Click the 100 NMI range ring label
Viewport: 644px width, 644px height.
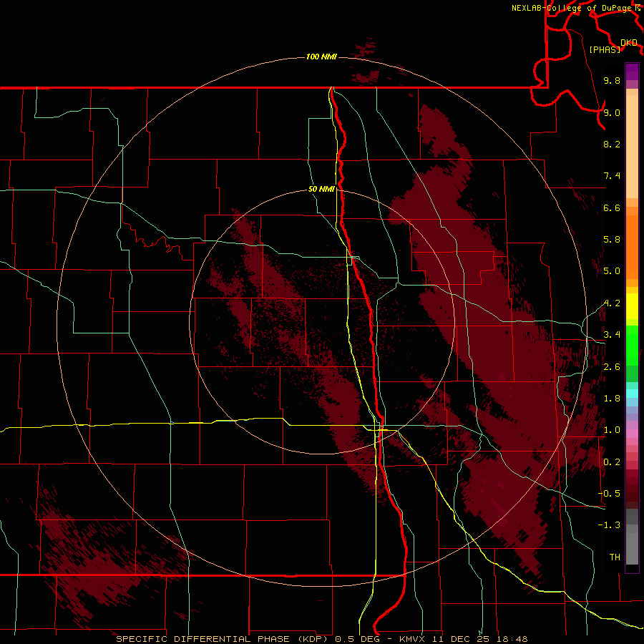(x=321, y=57)
